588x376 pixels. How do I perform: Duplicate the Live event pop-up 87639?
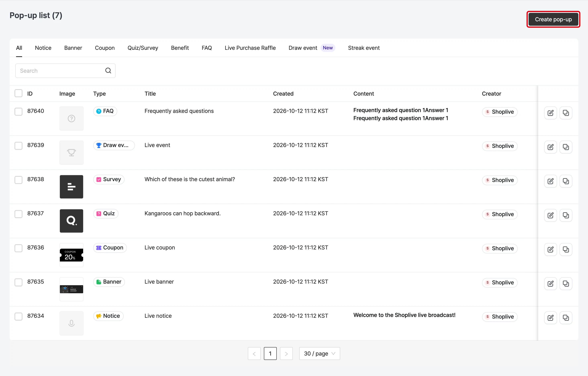[566, 147]
